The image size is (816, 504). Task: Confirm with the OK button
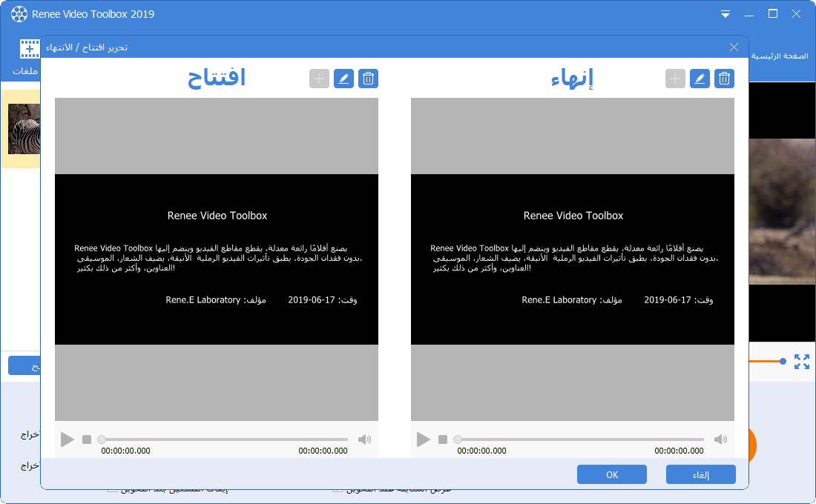[612, 474]
